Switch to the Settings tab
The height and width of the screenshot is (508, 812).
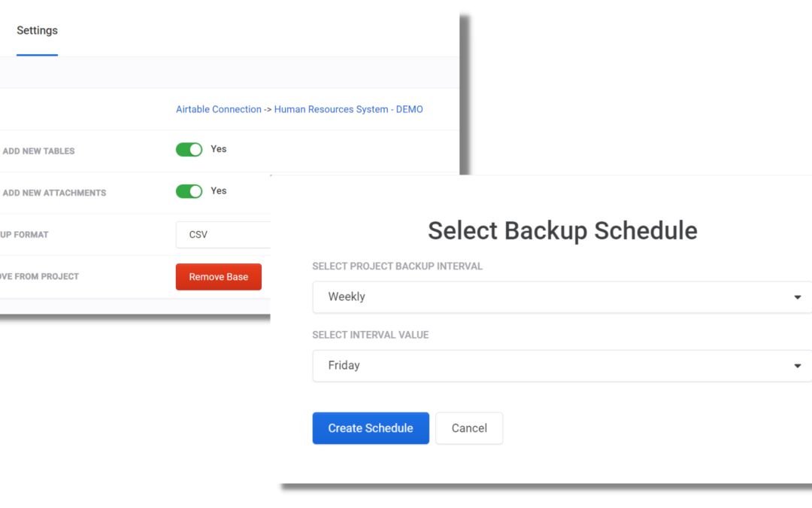[37, 30]
